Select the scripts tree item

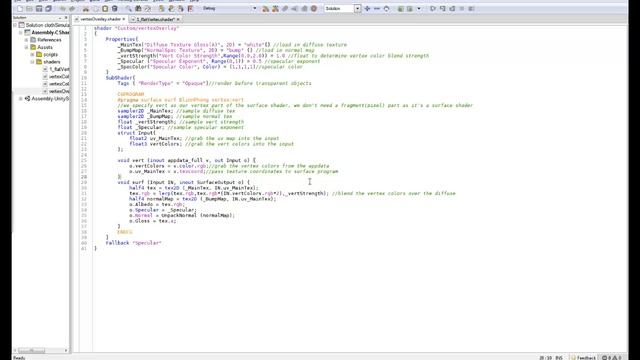[51, 54]
